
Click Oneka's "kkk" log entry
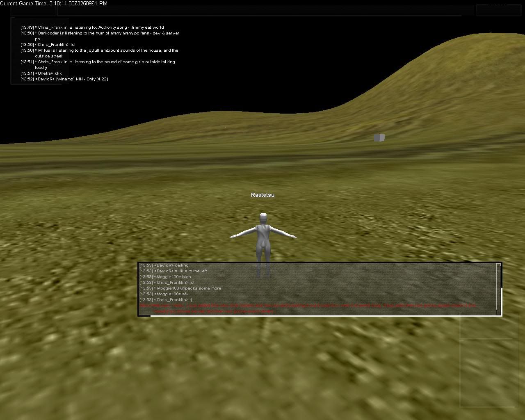click(41, 73)
